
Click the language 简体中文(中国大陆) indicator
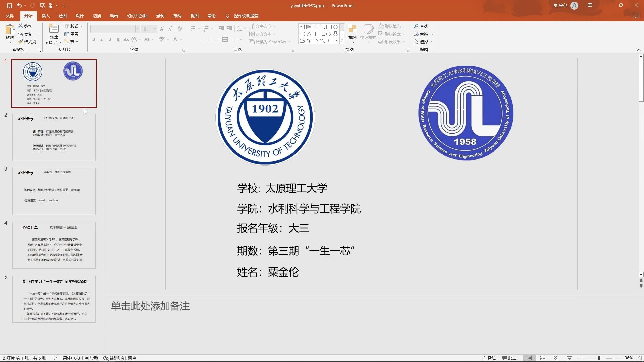(x=80, y=358)
